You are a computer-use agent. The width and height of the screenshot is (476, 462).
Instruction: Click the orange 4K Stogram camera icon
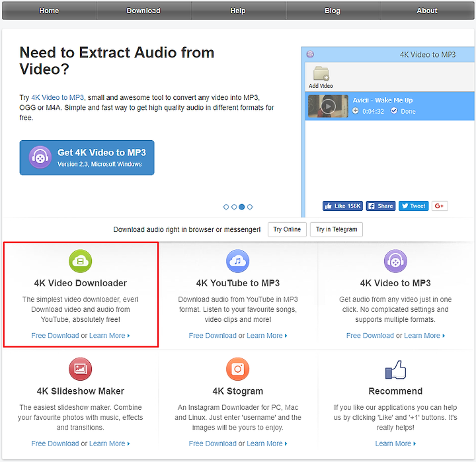tap(238, 369)
